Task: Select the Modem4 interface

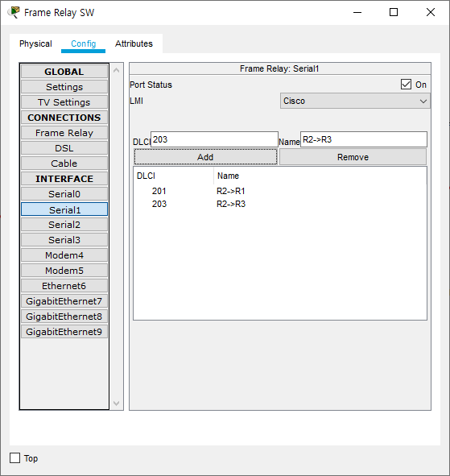Action: coord(64,255)
